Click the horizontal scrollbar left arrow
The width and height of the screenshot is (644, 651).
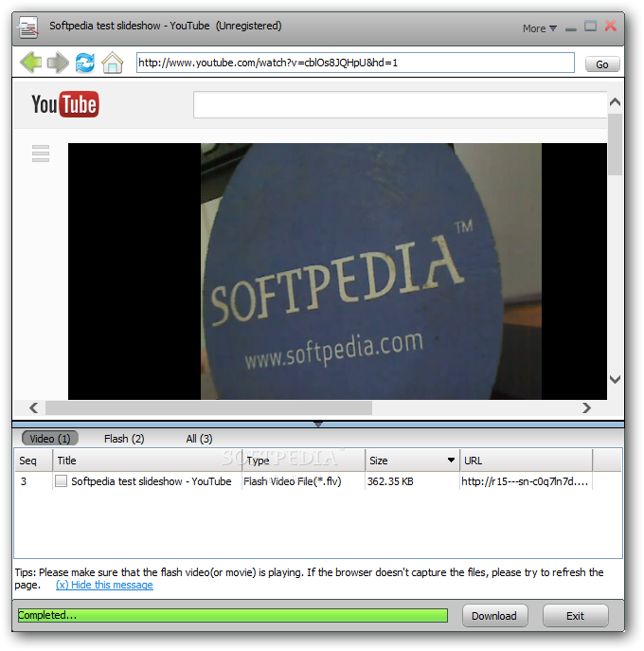pos(34,407)
